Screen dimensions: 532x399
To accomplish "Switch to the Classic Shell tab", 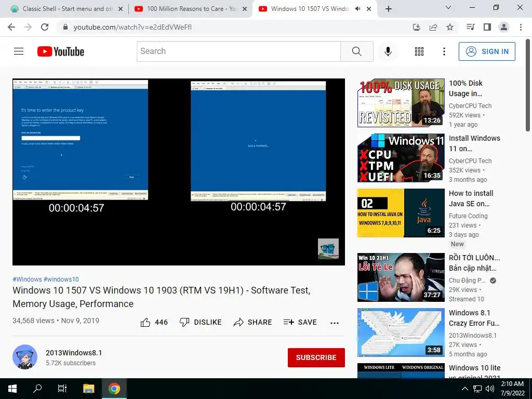I will coord(67,9).
